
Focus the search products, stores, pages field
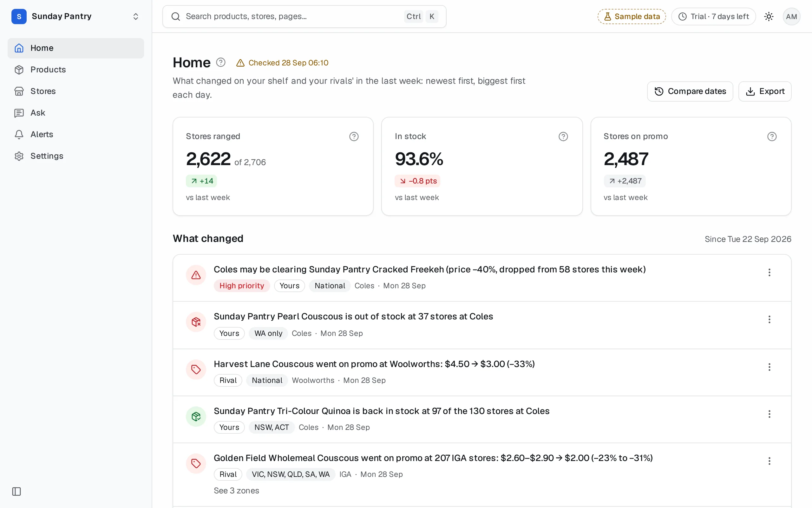(x=304, y=17)
